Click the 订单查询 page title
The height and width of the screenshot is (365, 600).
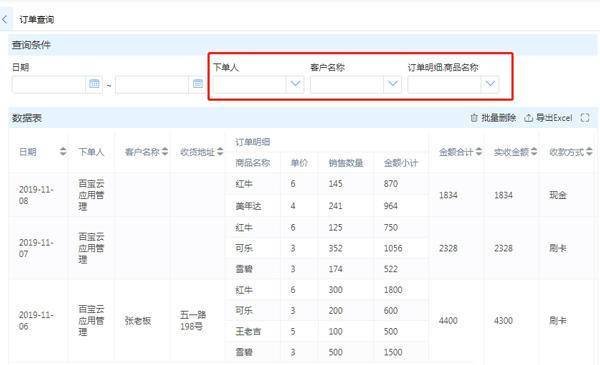click(37, 20)
